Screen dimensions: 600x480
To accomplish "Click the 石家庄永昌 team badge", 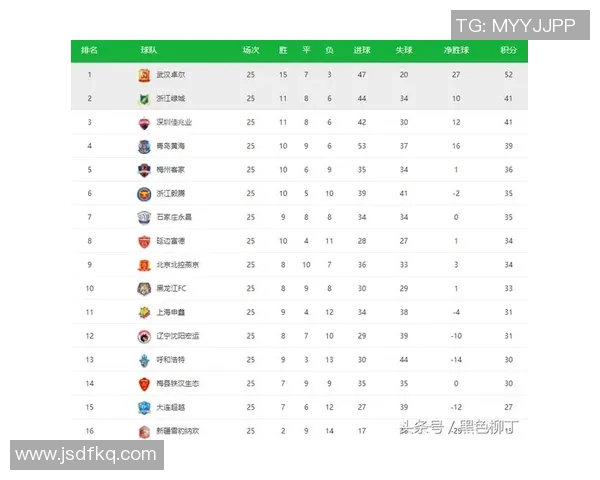I will click(x=144, y=217).
